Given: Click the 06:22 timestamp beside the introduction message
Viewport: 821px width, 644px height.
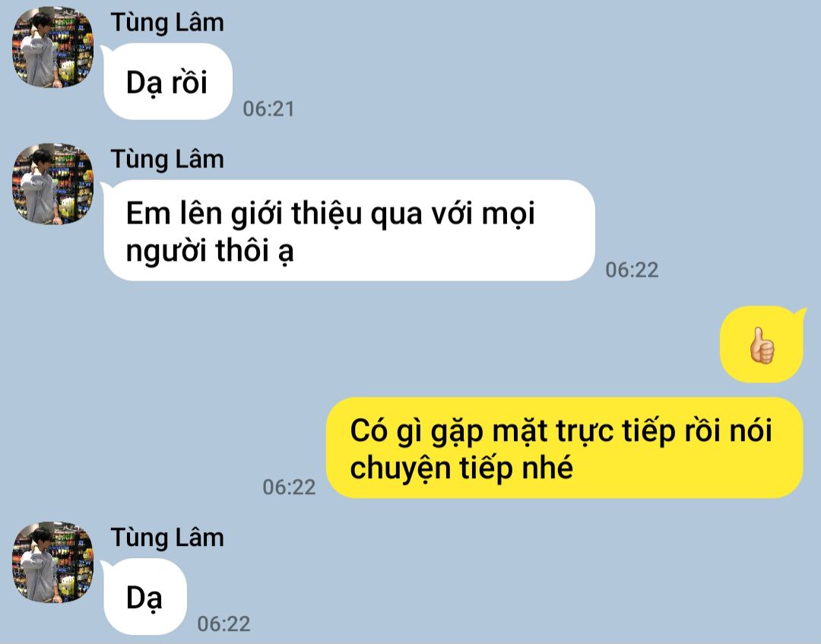Looking at the screenshot, I should pyautogui.click(x=632, y=270).
